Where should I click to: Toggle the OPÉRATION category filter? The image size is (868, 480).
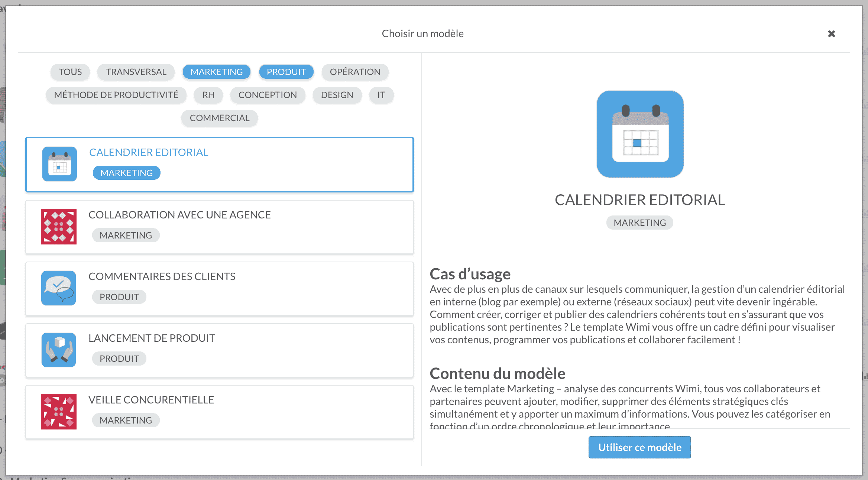click(x=354, y=72)
